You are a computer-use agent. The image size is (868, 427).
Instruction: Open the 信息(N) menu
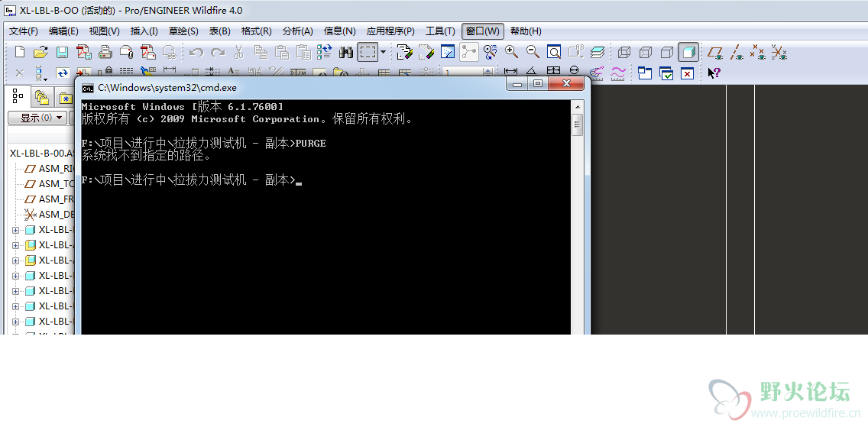click(340, 31)
